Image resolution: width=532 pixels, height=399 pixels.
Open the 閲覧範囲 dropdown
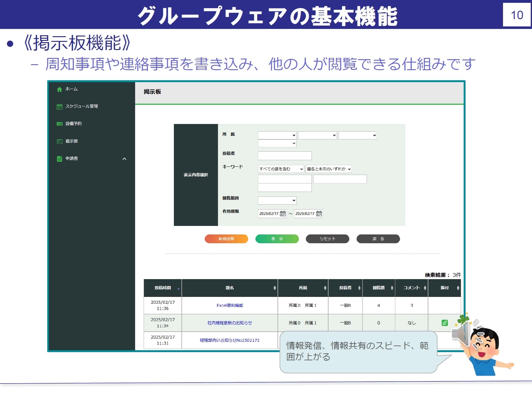point(277,200)
